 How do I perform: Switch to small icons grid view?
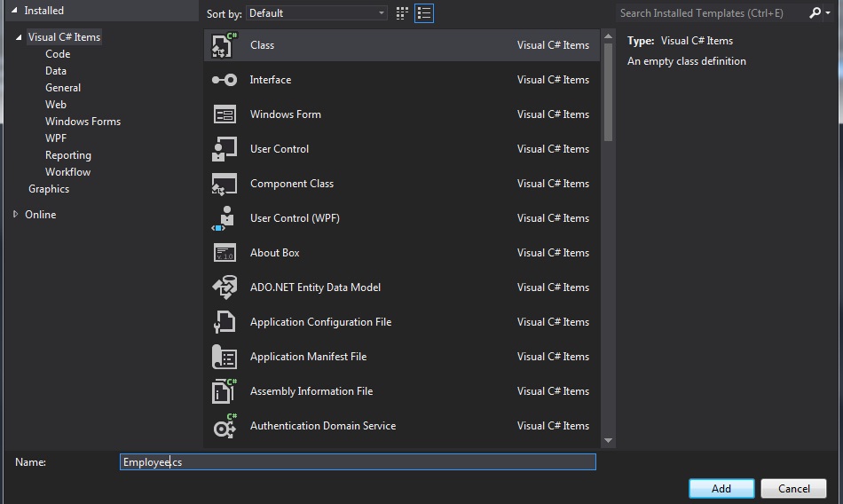[402, 13]
